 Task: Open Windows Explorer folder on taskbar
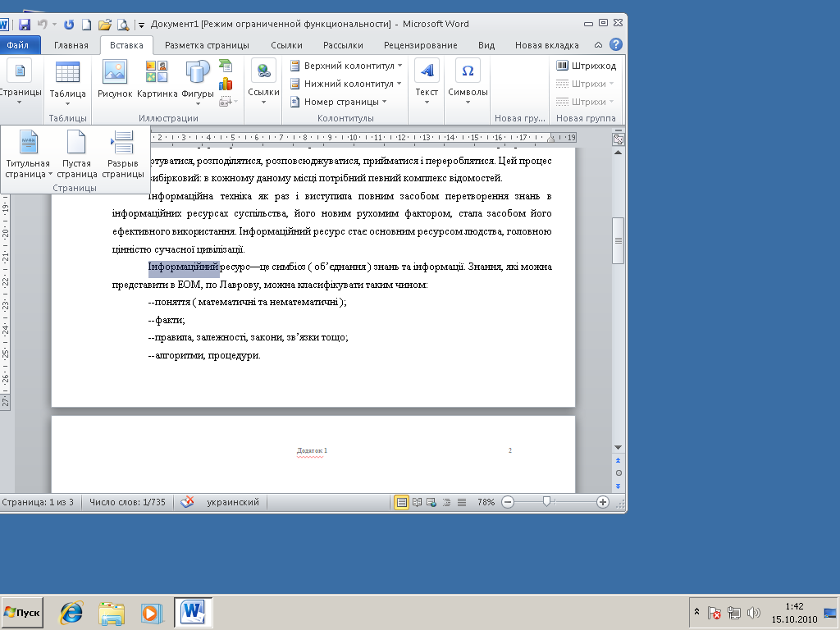click(x=112, y=613)
